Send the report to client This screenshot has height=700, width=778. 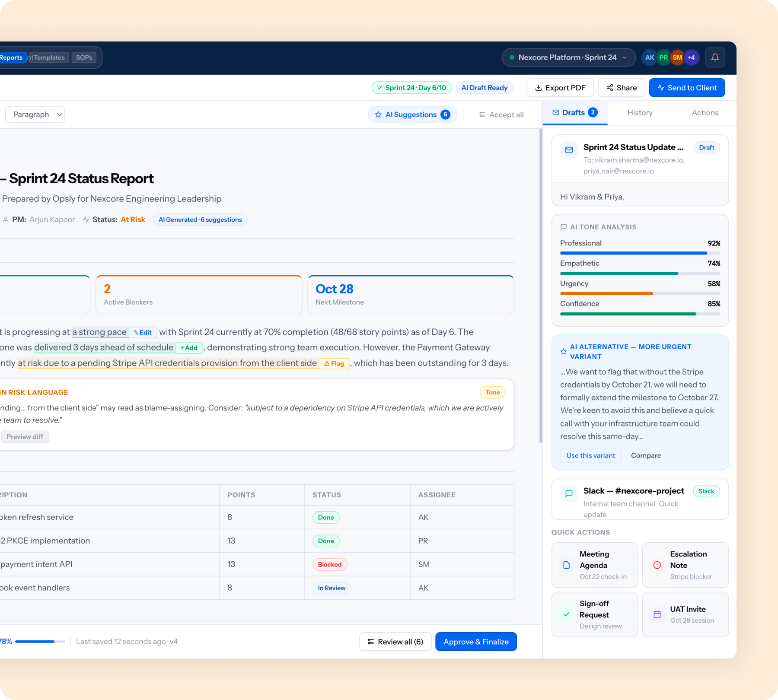[687, 88]
